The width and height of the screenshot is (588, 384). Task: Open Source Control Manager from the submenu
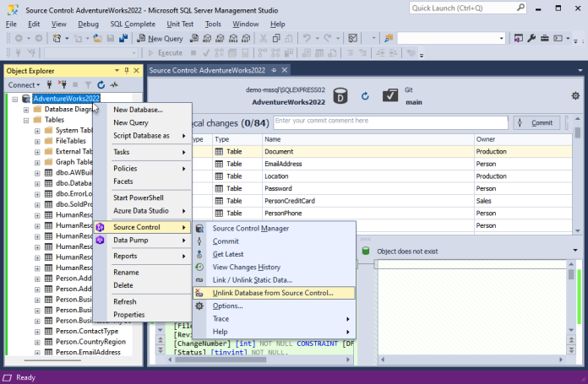[x=250, y=228]
